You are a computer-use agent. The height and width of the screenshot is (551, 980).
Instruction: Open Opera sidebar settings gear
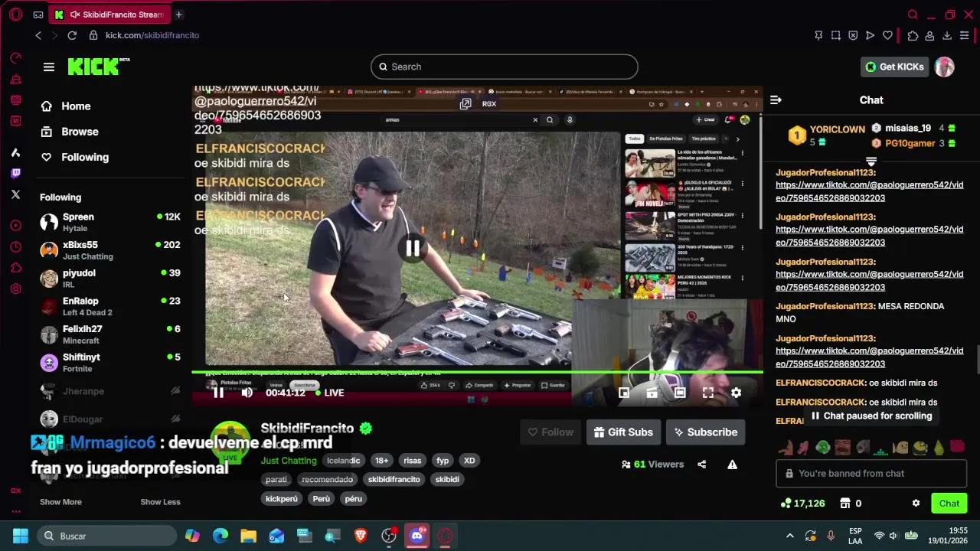pyautogui.click(x=15, y=289)
